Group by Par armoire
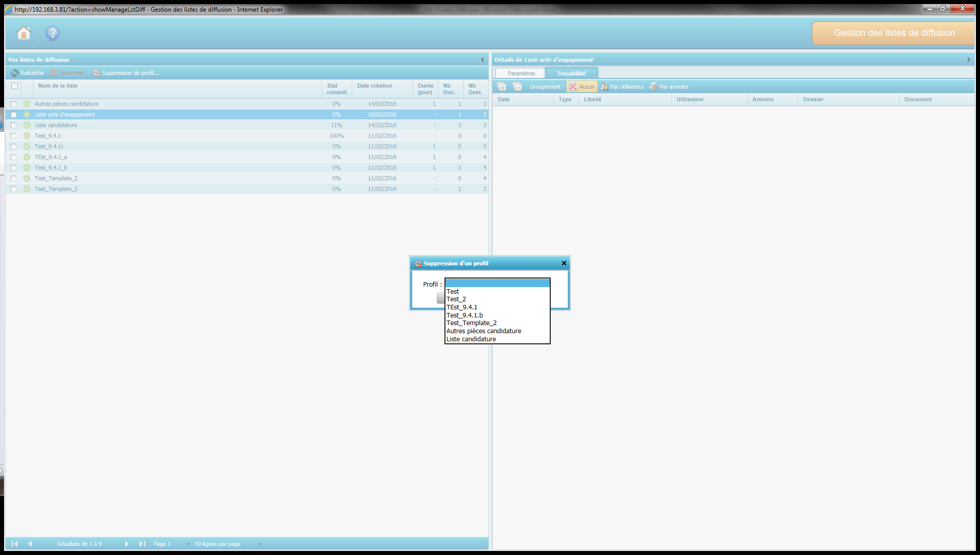980x555 pixels. pyautogui.click(x=669, y=87)
